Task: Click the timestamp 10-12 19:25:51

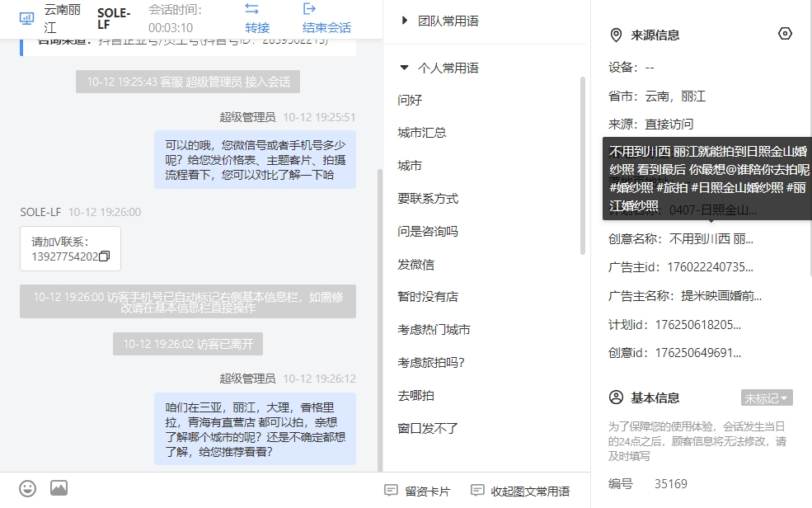Action: pos(320,117)
